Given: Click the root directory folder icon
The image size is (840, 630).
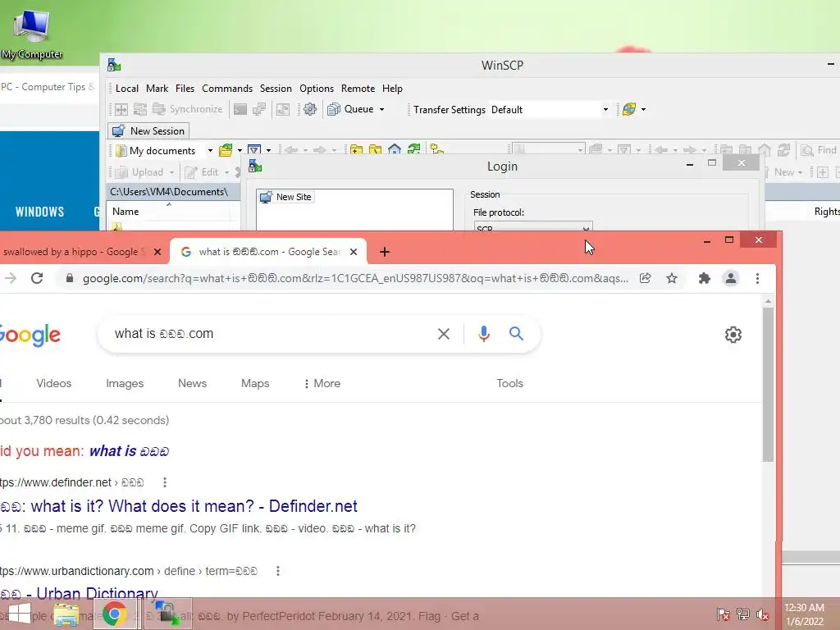Looking at the screenshot, I should click(375, 149).
